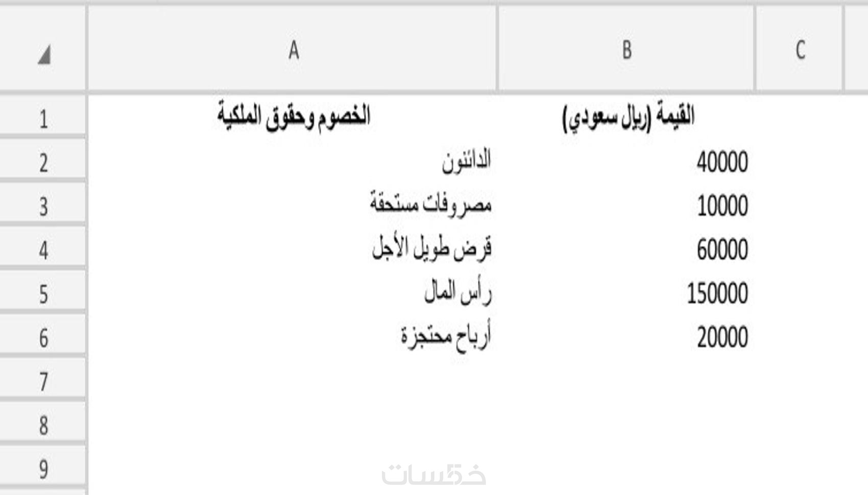The image size is (868, 495).
Task: Click header cell الخصوم وحقوق الملكية
Action: [294, 116]
